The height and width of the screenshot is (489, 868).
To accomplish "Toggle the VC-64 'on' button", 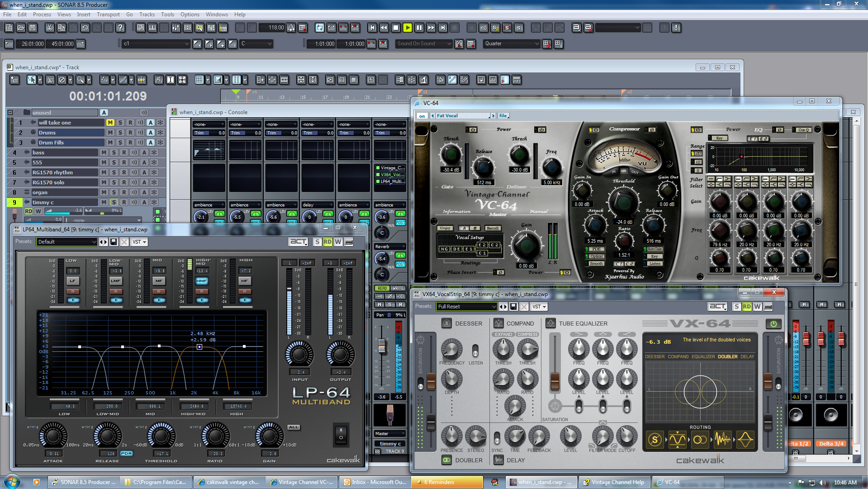I will pyautogui.click(x=422, y=116).
